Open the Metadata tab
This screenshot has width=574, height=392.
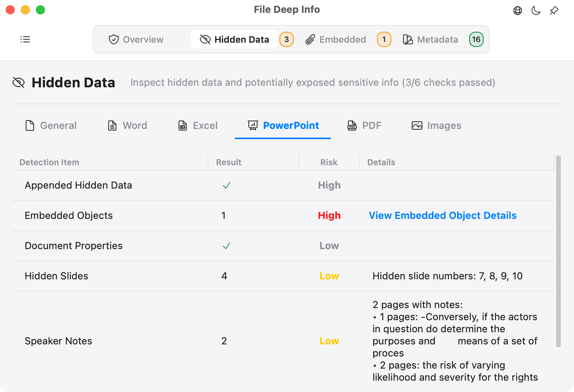coord(430,39)
